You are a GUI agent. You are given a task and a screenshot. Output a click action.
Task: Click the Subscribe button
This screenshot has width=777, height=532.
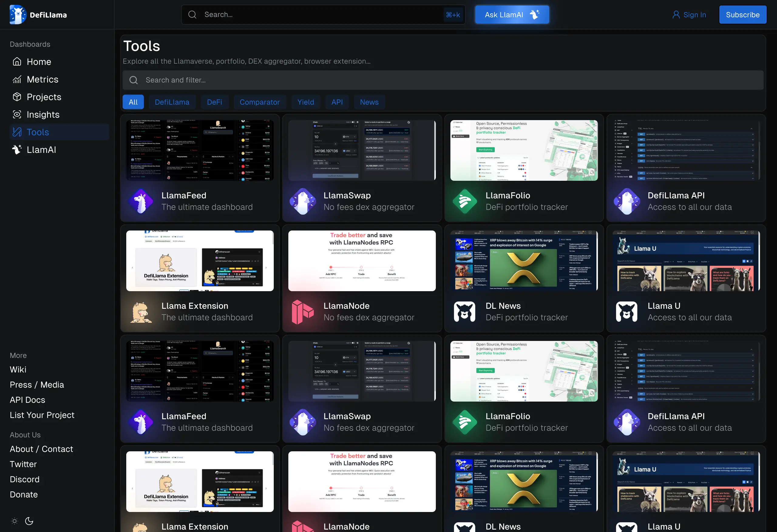(x=743, y=14)
